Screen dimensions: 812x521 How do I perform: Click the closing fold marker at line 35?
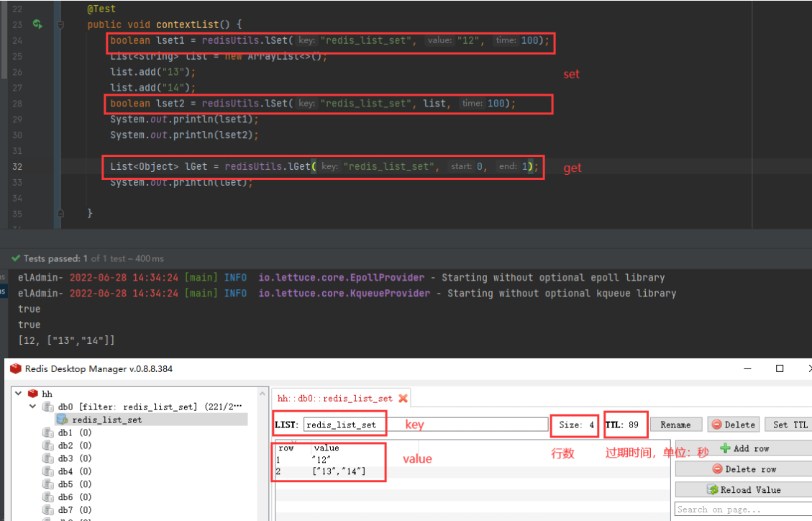(x=60, y=213)
